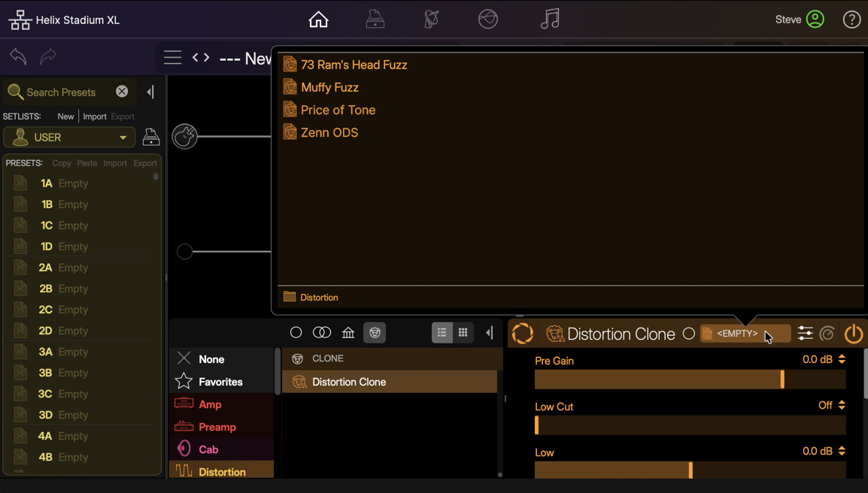Toggle the block power bypass button
Viewport: 868px width, 493px height.
tap(853, 334)
